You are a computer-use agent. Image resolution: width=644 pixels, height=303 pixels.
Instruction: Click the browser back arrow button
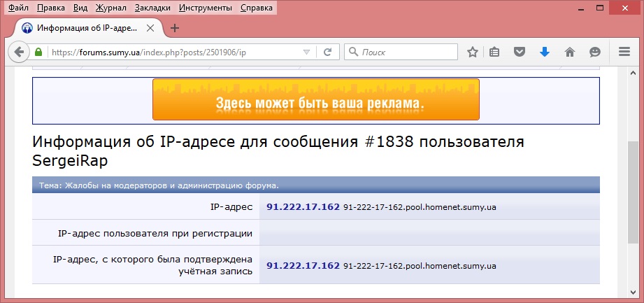[19, 52]
